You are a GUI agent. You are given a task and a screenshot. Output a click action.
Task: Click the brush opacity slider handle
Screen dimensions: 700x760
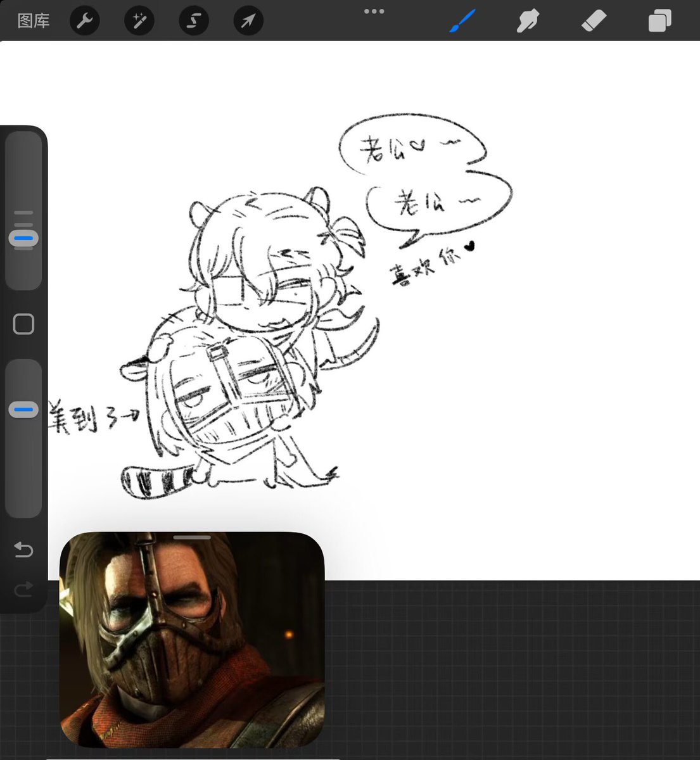coord(23,410)
